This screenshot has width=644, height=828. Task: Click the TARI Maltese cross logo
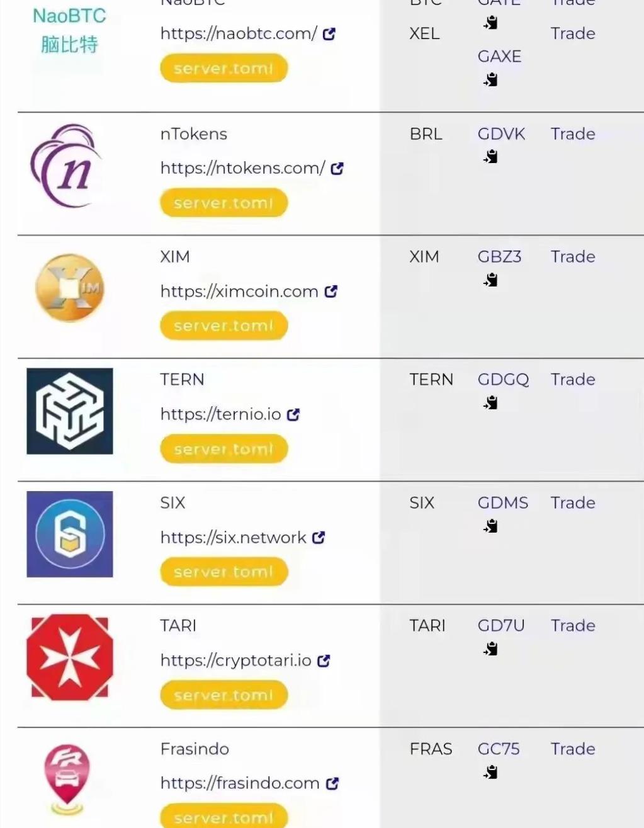pyautogui.click(x=70, y=657)
